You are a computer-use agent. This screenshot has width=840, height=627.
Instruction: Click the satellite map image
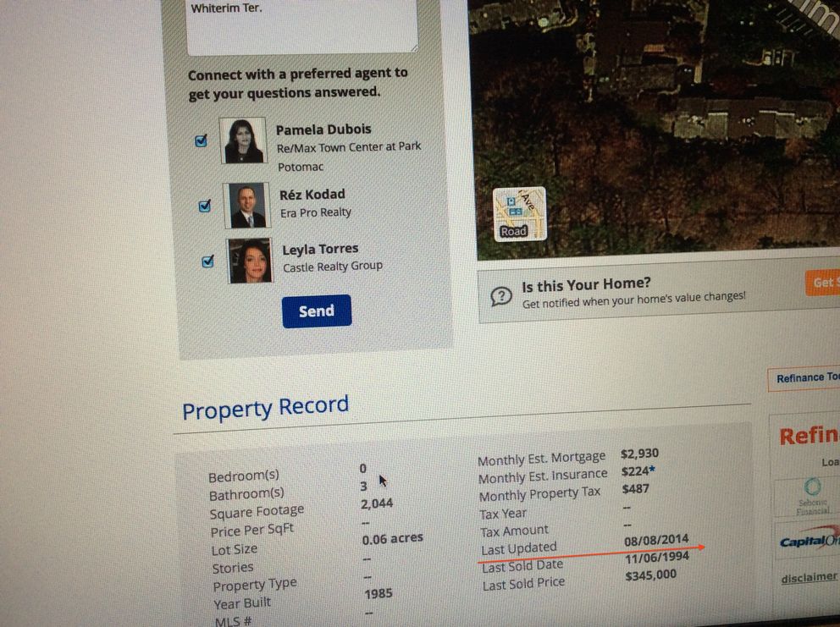pyautogui.click(x=654, y=124)
